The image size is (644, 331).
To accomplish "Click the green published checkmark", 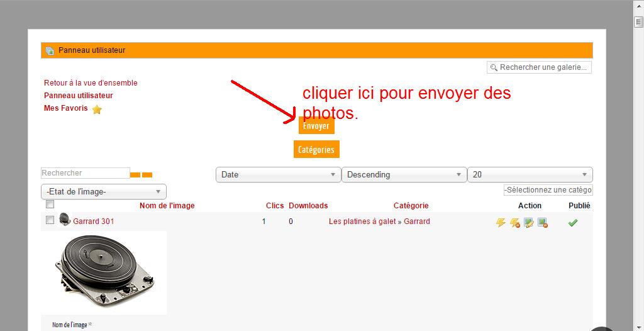I will tap(572, 222).
